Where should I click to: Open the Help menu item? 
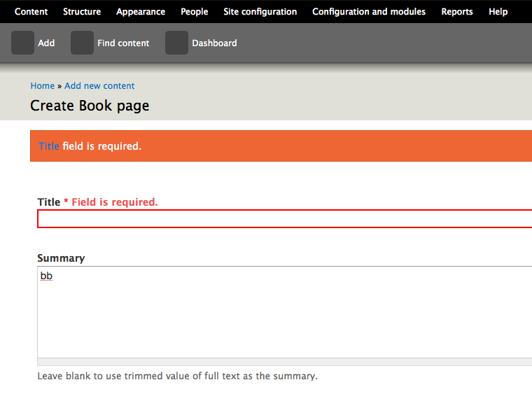click(x=498, y=12)
